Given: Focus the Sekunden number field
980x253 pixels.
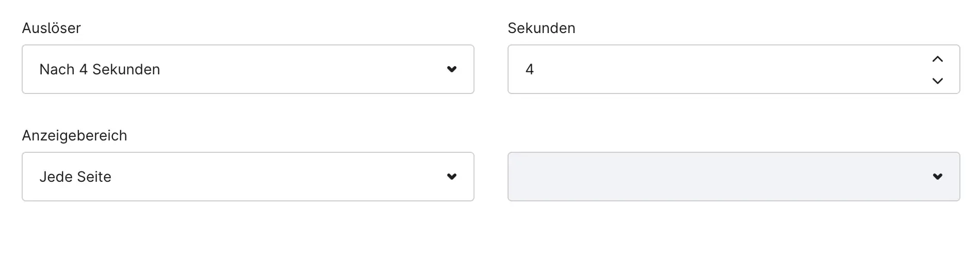Looking at the screenshot, I should point(722,69).
